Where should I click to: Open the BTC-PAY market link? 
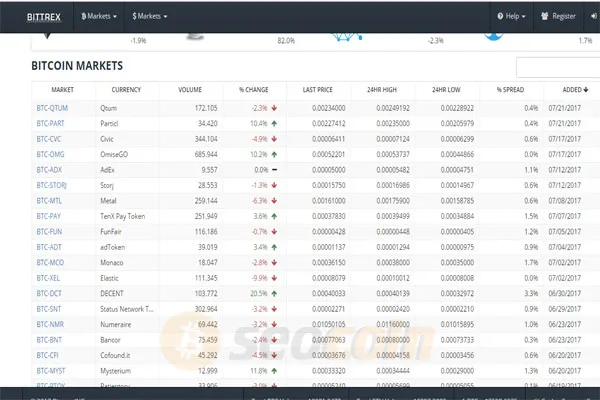(49, 216)
